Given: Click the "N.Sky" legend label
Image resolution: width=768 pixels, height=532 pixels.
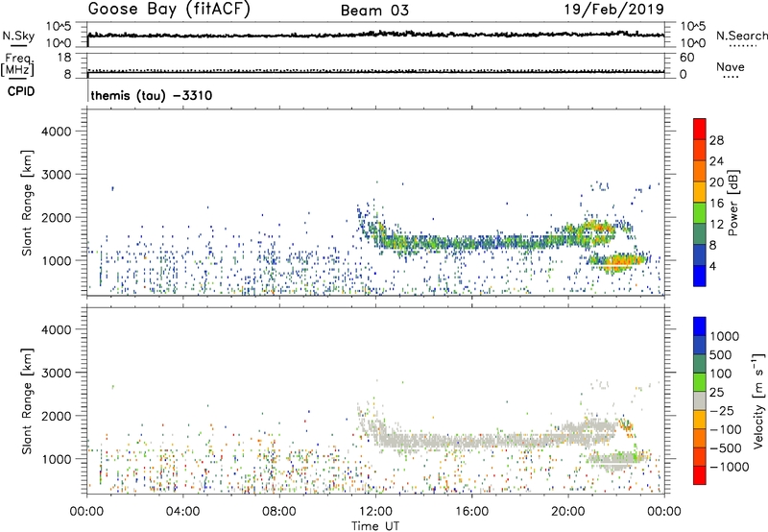Looking at the screenshot, I should 18,36.
